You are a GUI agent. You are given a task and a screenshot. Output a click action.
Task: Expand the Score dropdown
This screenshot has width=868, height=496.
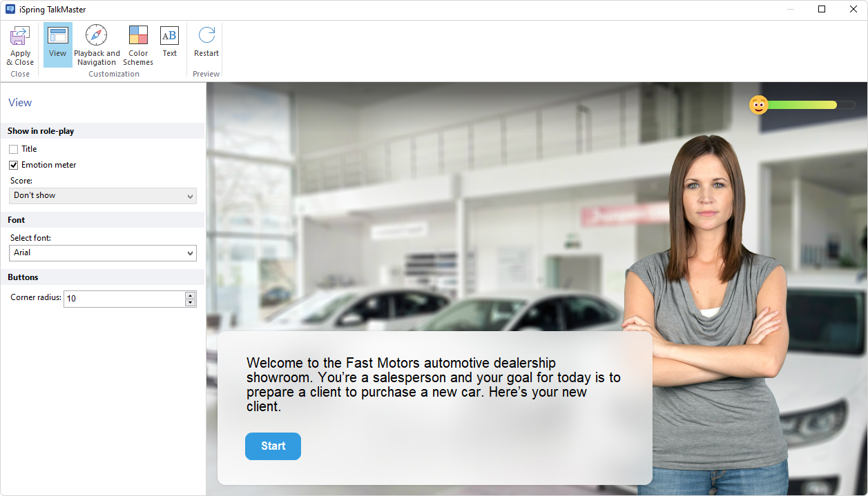click(x=103, y=196)
